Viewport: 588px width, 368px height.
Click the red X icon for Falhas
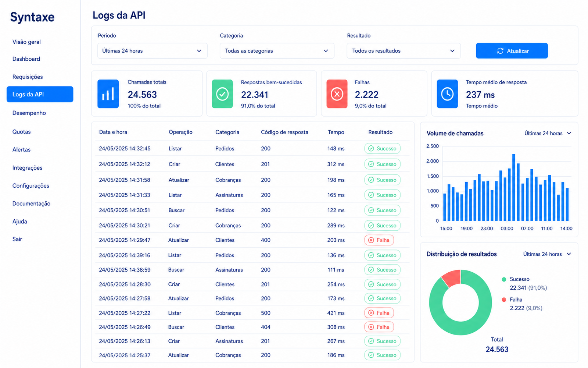337,94
